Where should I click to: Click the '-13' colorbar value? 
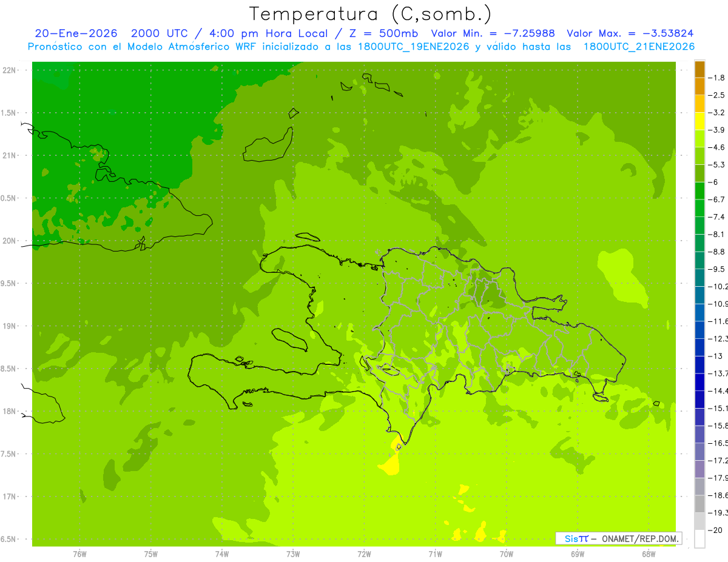tap(715, 356)
